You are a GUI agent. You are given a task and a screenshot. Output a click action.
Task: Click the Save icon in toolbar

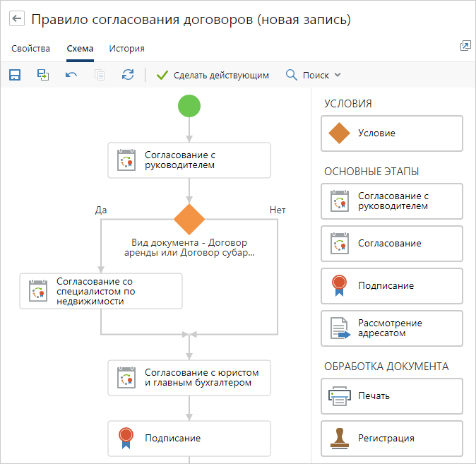click(x=15, y=75)
